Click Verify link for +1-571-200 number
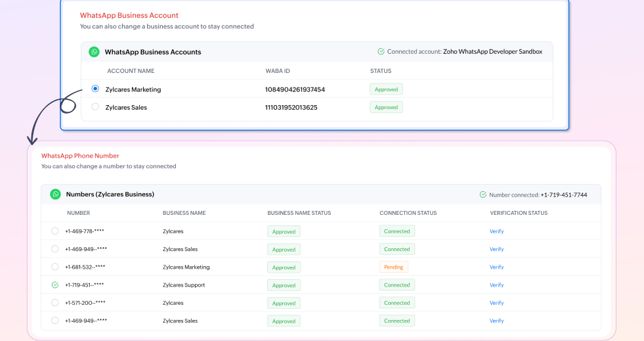Image resolution: width=644 pixels, height=341 pixels. click(x=496, y=303)
